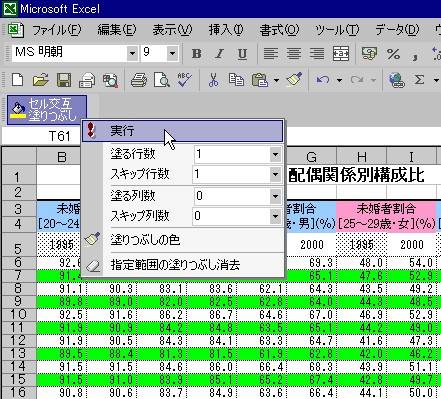Activate the Format Painter brush
This screenshot has width=441, height=399.
coord(295,80)
